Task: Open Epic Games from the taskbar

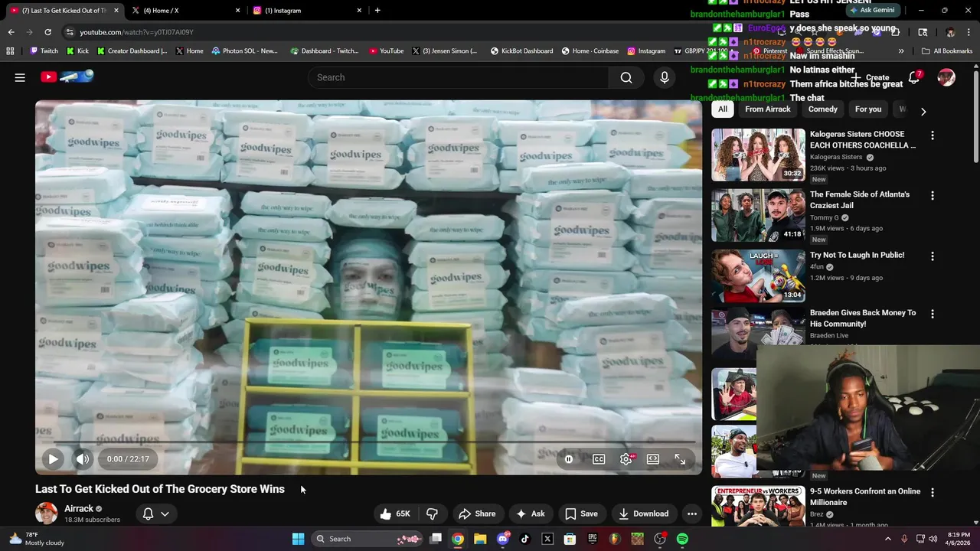Action: point(593,539)
